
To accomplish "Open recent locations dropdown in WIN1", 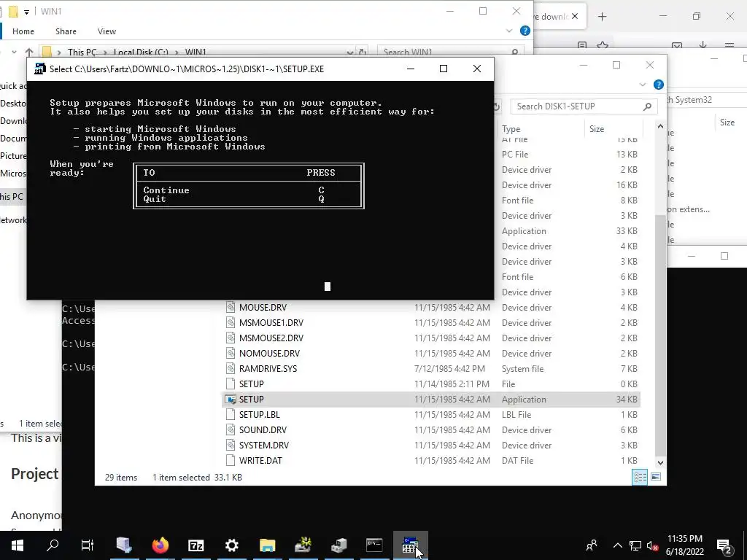I will click(14, 52).
